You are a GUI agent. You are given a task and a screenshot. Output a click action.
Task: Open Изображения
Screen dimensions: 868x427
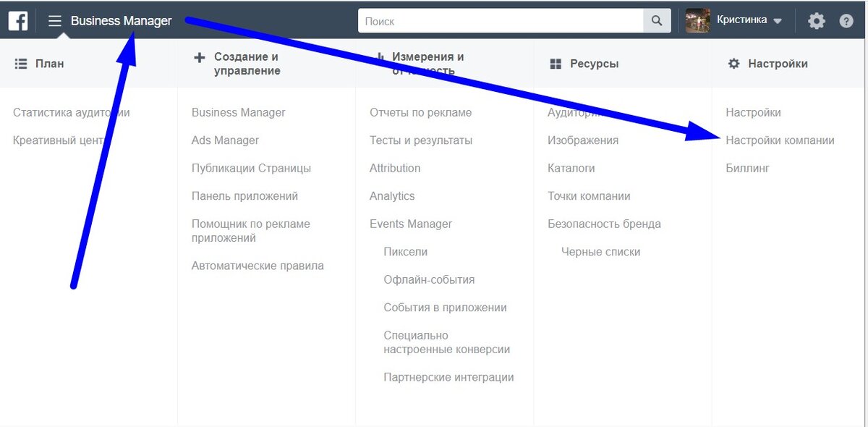(x=583, y=140)
